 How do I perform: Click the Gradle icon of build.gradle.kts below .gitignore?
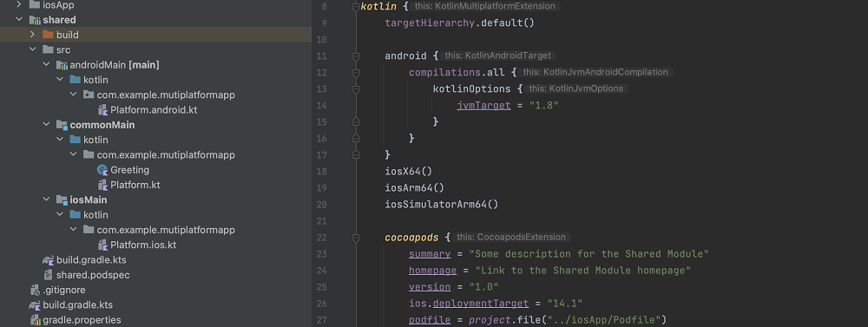(35, 304)
